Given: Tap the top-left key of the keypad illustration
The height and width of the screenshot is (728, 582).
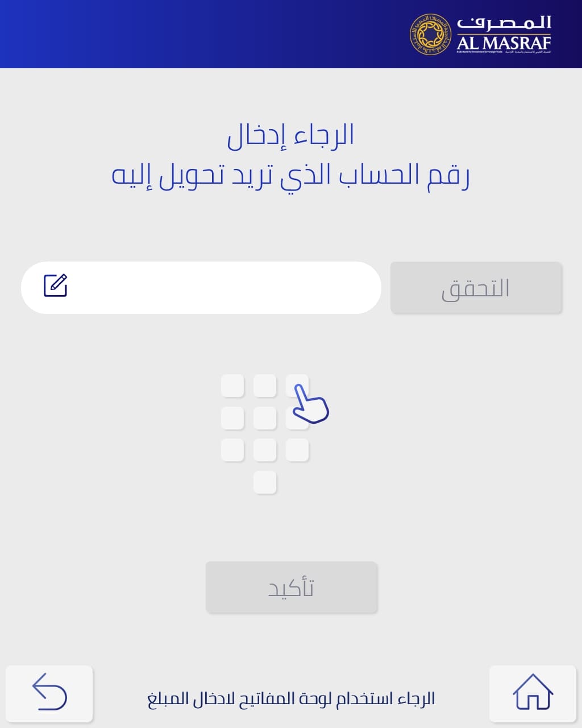Looking at the screenshot, I should pos(232,386).
